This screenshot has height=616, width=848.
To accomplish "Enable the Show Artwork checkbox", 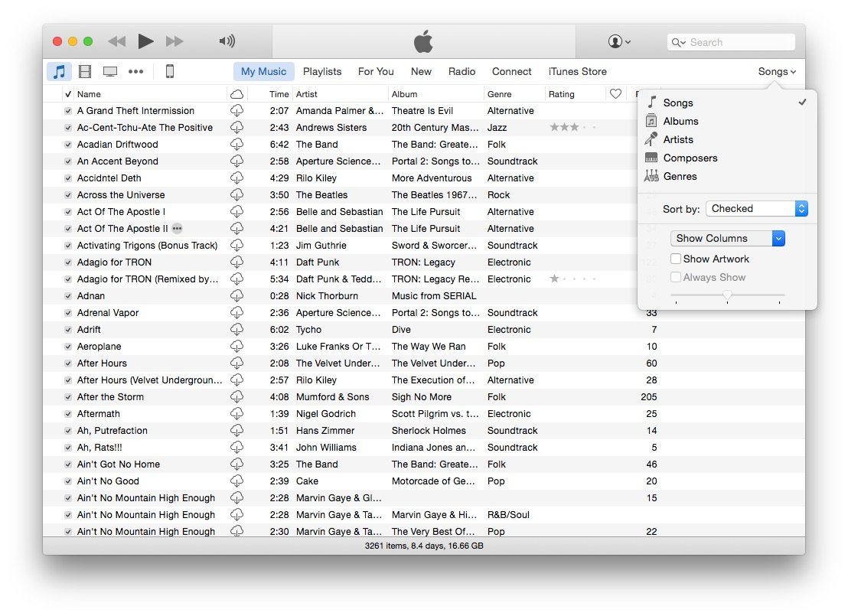I will tap(676, 259).
